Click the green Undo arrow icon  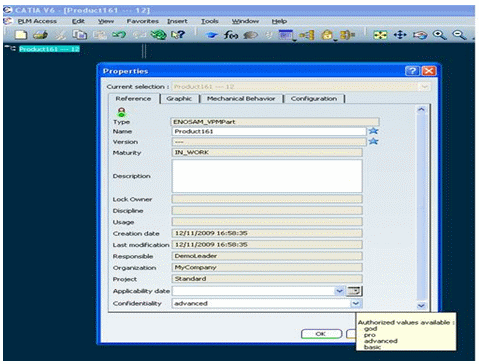click(x=119, y=35)
